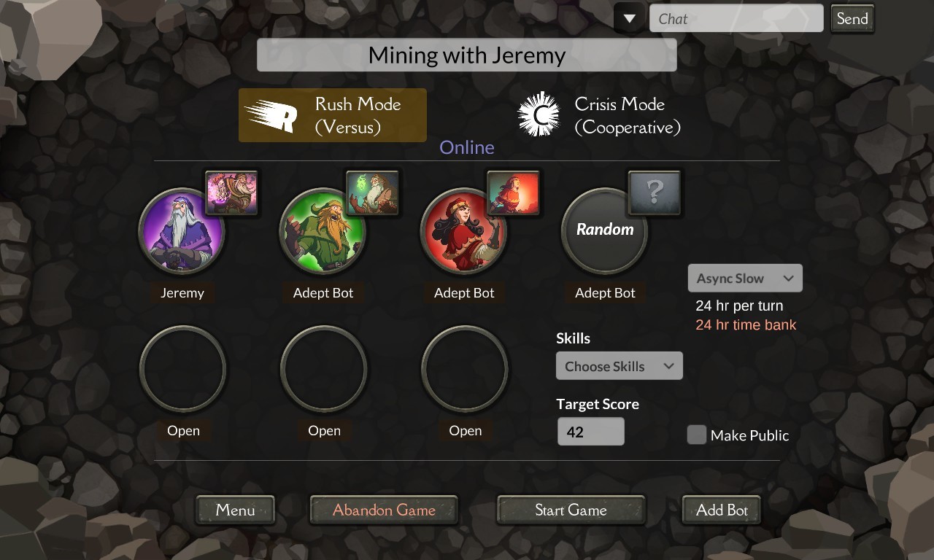Switch to Crisis Mode (Cooperative)

[598, 115]
